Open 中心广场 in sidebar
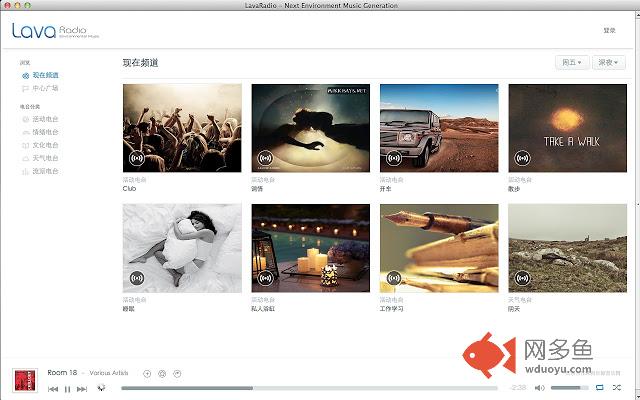Image resolution: width=640 pixels, height=400 pixels. click(40, 88)
